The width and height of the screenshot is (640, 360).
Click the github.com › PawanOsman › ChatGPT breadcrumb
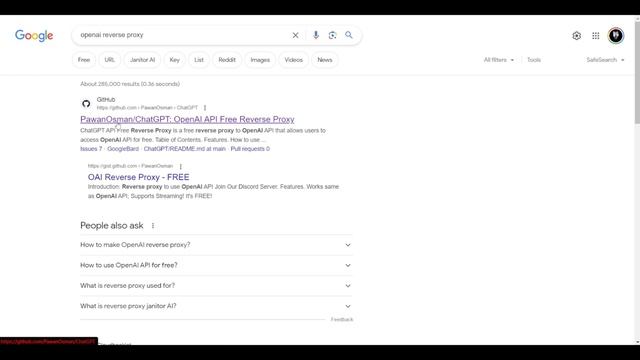147,108
